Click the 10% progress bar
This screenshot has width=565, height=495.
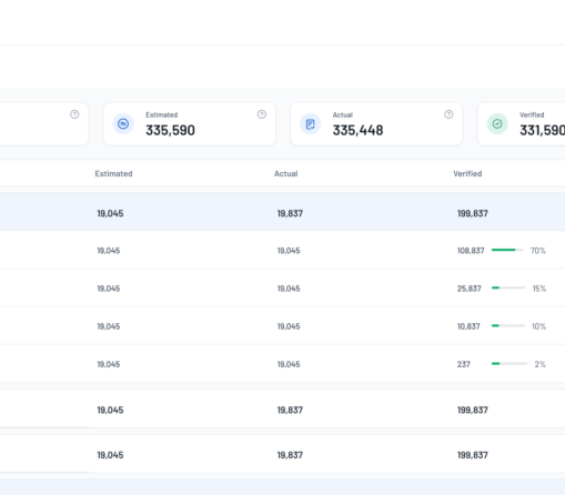[508, 326]
